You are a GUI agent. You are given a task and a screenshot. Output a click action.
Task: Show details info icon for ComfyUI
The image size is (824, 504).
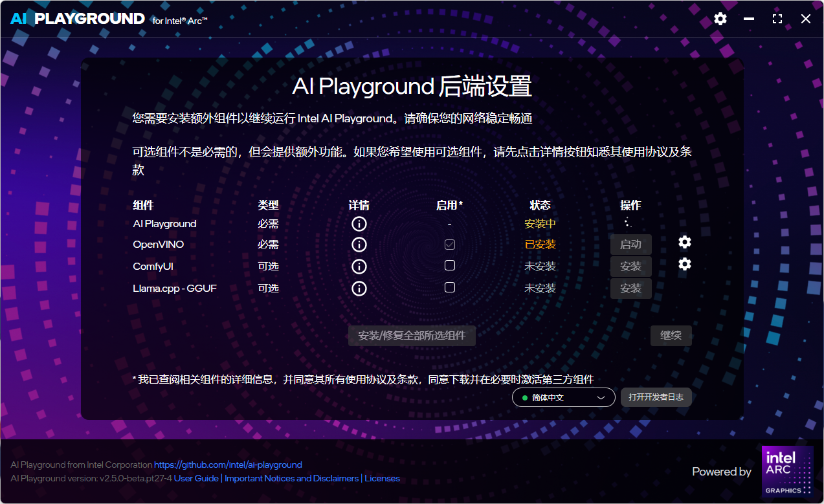[359, 267]
